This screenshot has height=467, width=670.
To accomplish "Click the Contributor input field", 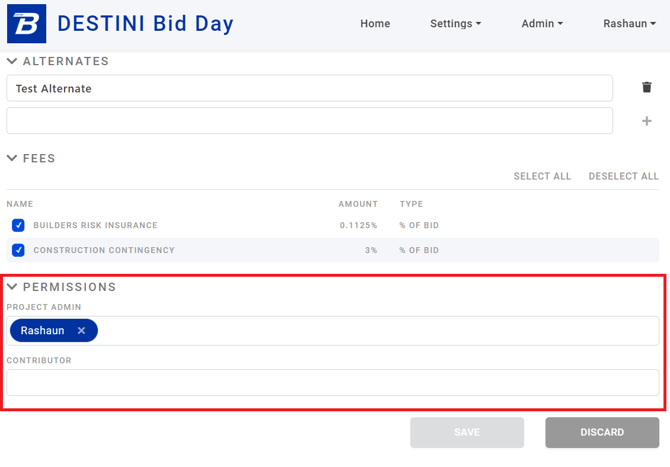I will coord(332,382).
